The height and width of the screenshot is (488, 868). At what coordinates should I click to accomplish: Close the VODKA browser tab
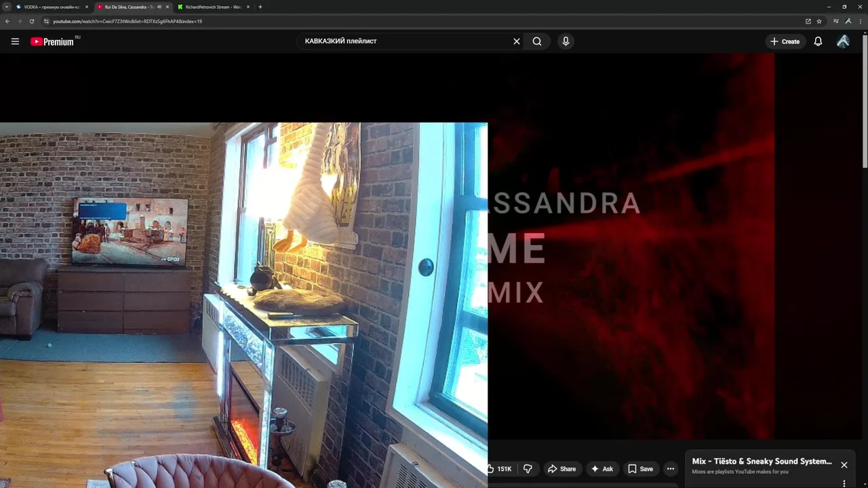[x=87, y=7]
